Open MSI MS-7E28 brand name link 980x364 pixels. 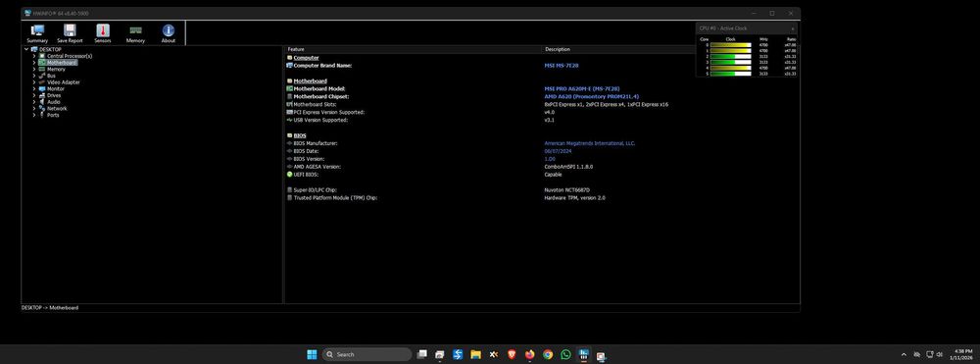(562, 66)
